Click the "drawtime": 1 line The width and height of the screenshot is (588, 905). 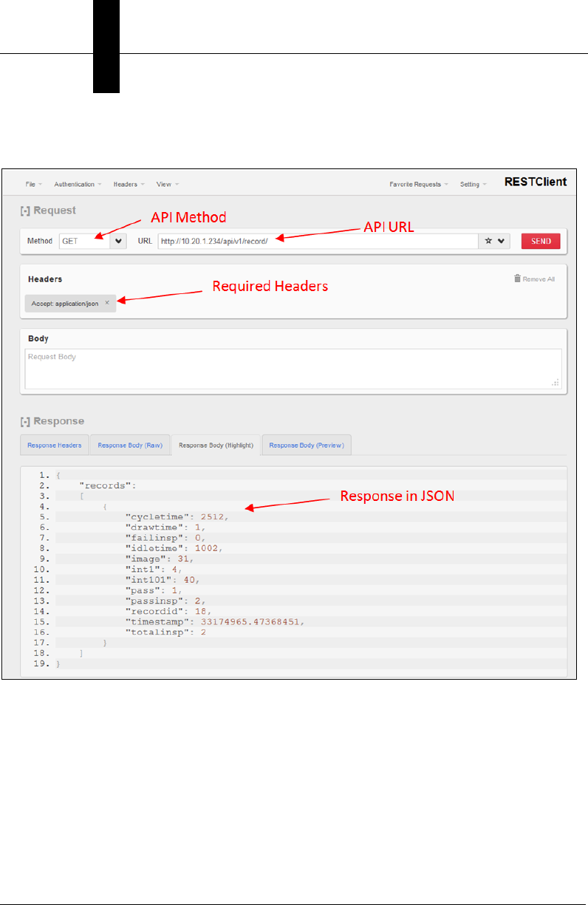click(x=165, y=527)
